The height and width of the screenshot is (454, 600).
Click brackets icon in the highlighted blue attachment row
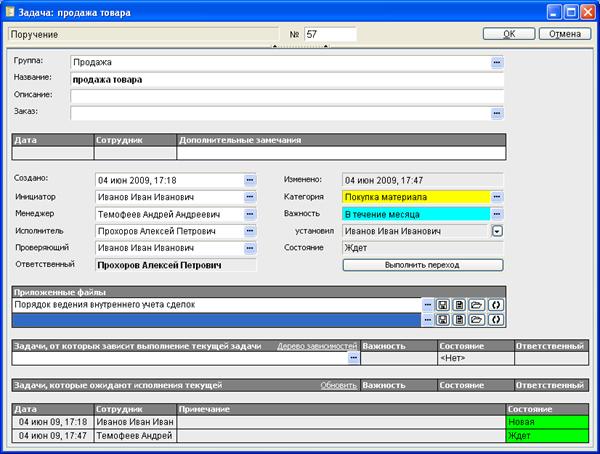coord(496,320)
